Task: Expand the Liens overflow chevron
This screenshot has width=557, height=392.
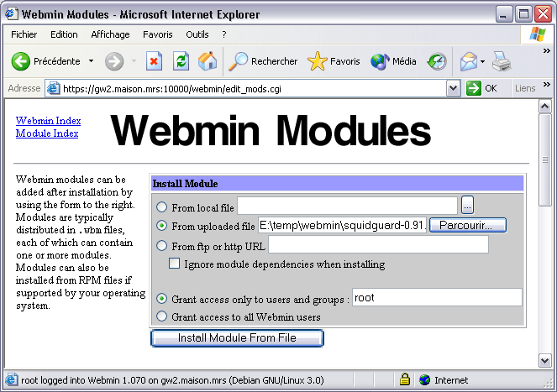Action: [547, 85]
